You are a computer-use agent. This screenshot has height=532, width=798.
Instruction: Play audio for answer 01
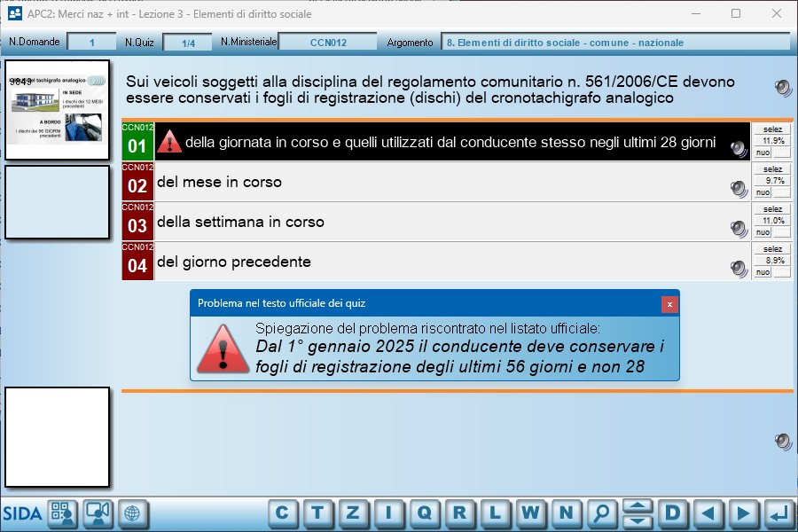[739, 148]
